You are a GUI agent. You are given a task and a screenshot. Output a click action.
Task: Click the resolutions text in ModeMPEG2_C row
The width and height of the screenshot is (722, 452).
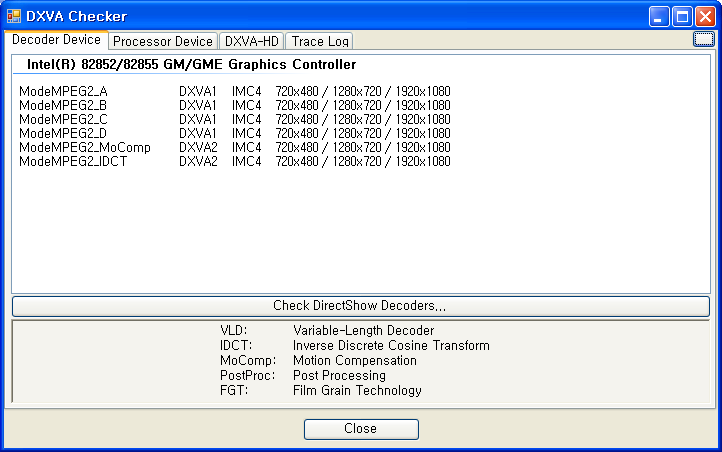point(363,119)
